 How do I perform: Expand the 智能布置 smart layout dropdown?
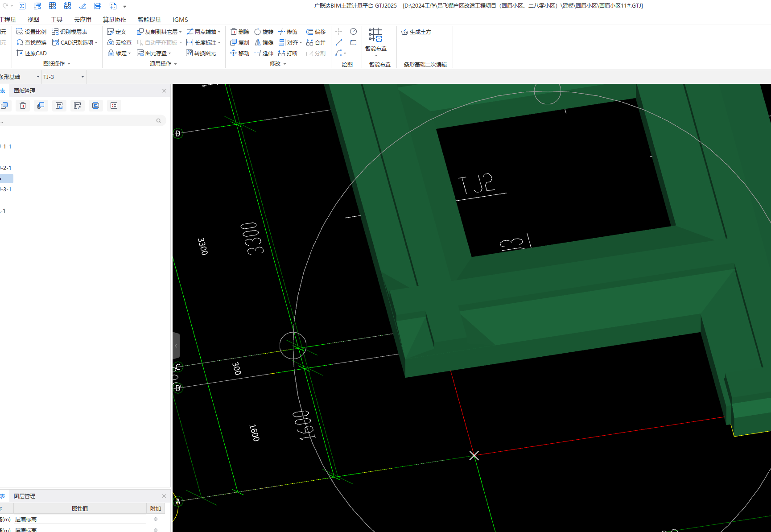[376, 56]
